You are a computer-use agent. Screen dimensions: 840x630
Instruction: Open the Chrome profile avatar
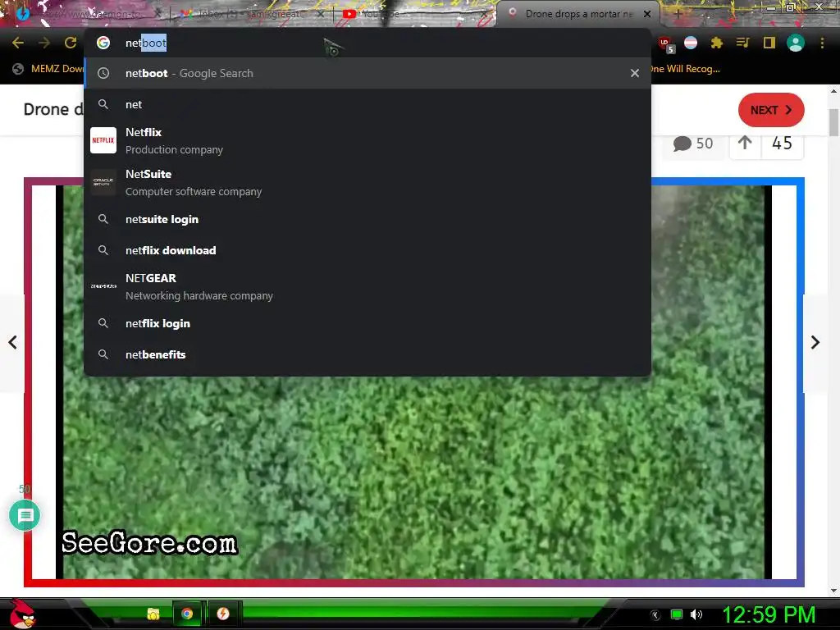796,43
